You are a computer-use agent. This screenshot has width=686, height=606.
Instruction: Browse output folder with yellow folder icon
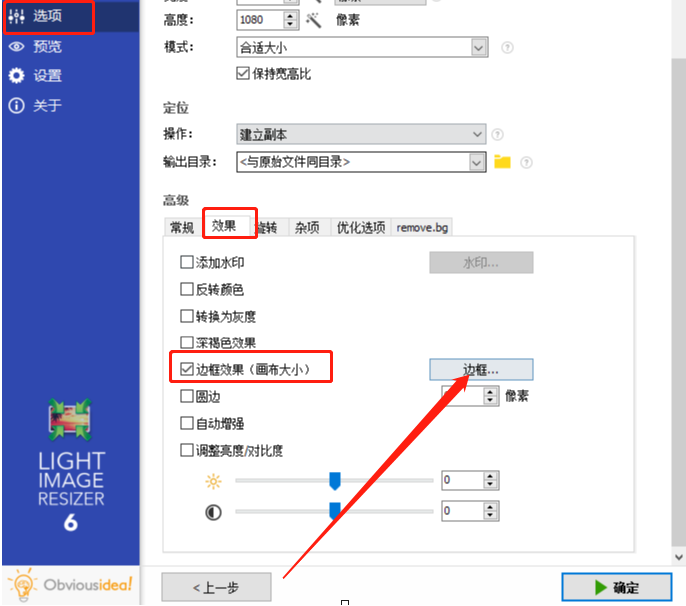point(502,162)
